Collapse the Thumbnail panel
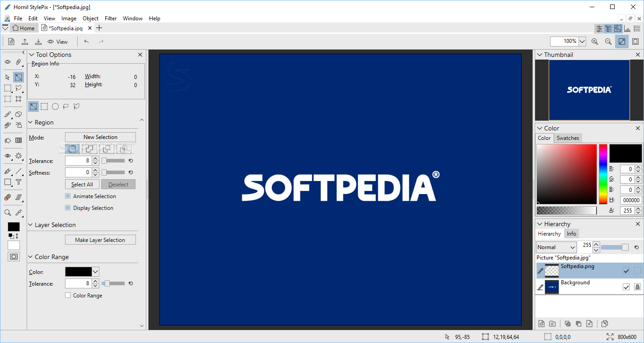The height and width of the screenshot is (343, 644). pyautogui.click(x=540, y=55)
